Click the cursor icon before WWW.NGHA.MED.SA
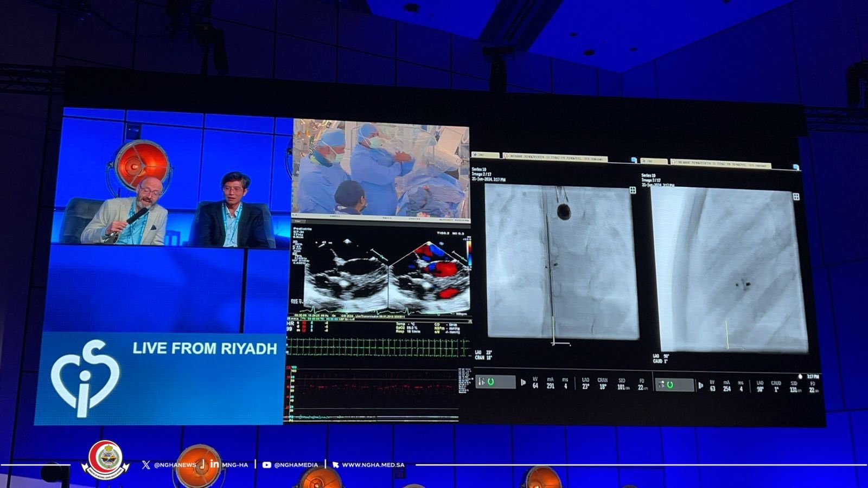The image size is (868, 488). (x=335, y=465)
